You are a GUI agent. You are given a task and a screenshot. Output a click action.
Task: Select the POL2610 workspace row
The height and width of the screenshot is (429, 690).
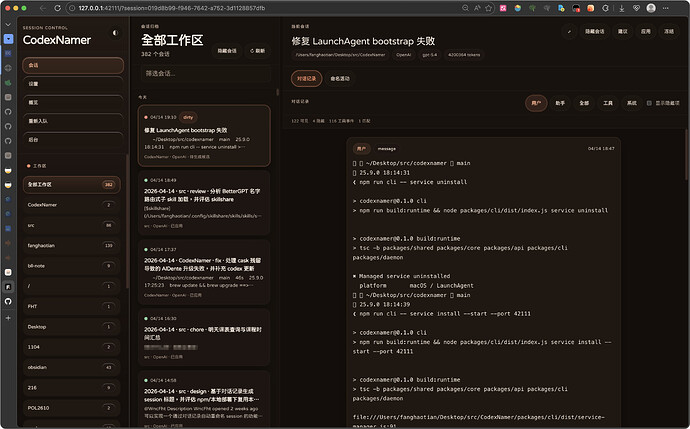tap(71, 408)
